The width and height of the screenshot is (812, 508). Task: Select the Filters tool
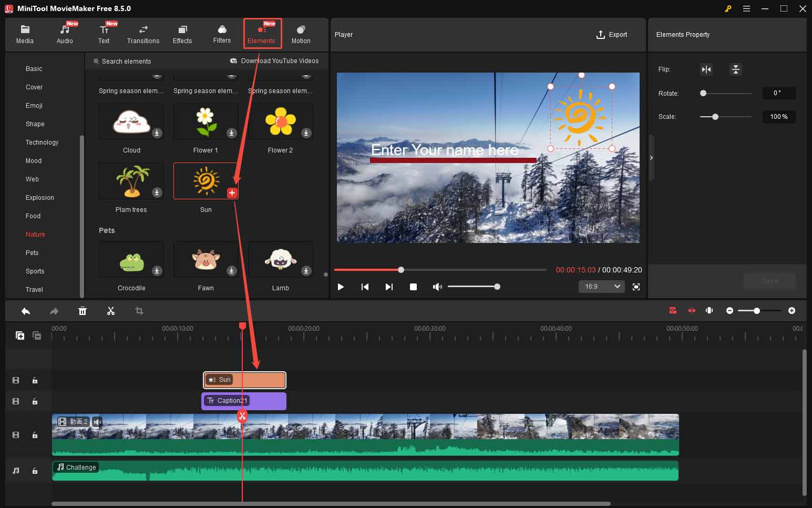(x=221, y=33)
